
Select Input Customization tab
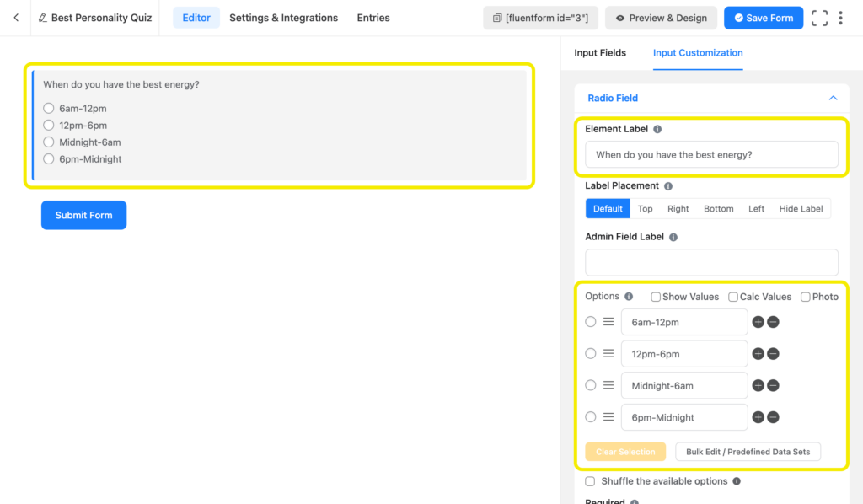698,53
